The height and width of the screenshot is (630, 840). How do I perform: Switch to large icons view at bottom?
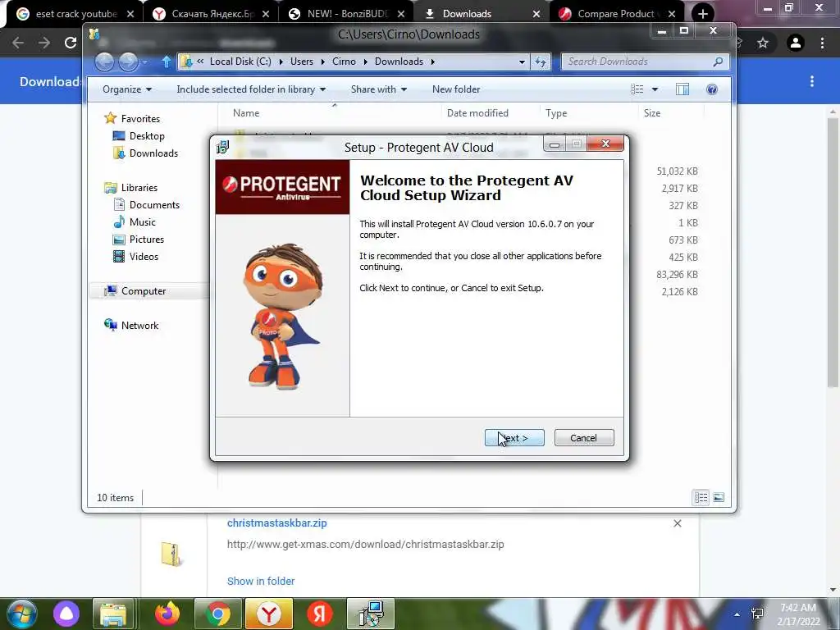719,498
